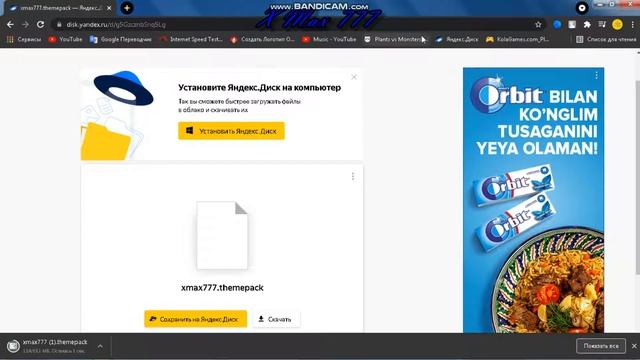The image size is (640, 360).
Task: Click the Установить Яндекс.Диск button
Action: tap(231, 131)
